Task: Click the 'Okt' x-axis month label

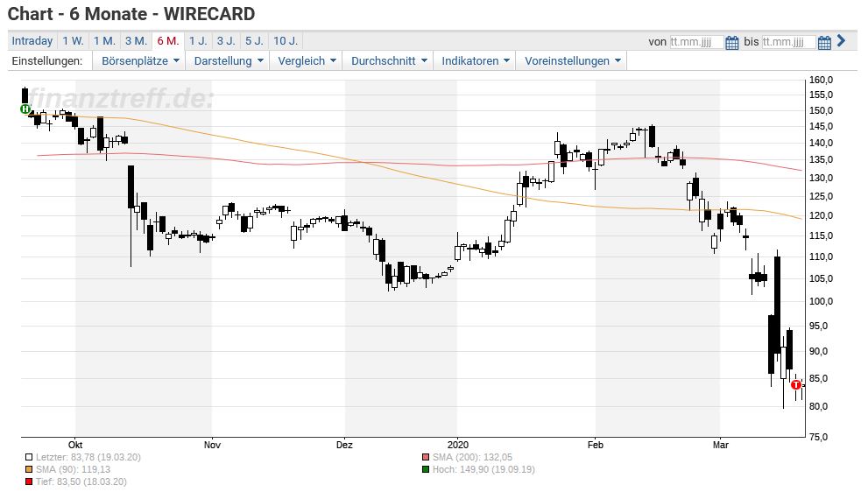Action: click(x=75, y=445)
